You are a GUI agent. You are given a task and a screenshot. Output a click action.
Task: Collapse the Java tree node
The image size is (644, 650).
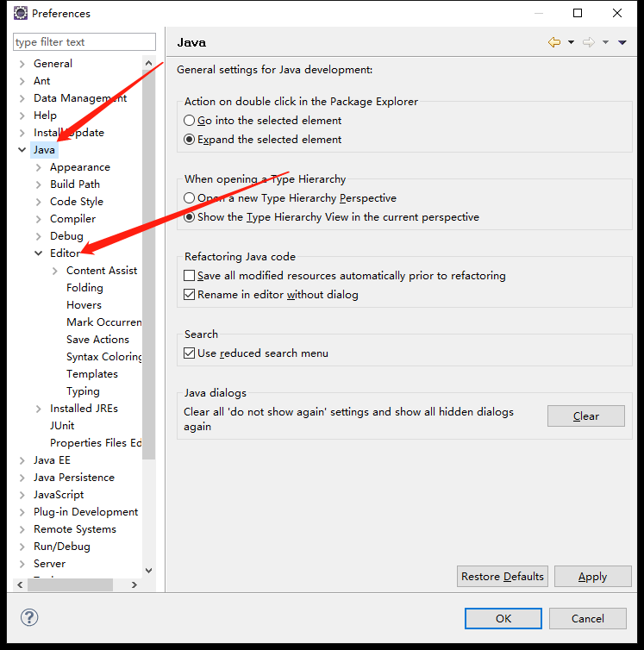(22, 150)
